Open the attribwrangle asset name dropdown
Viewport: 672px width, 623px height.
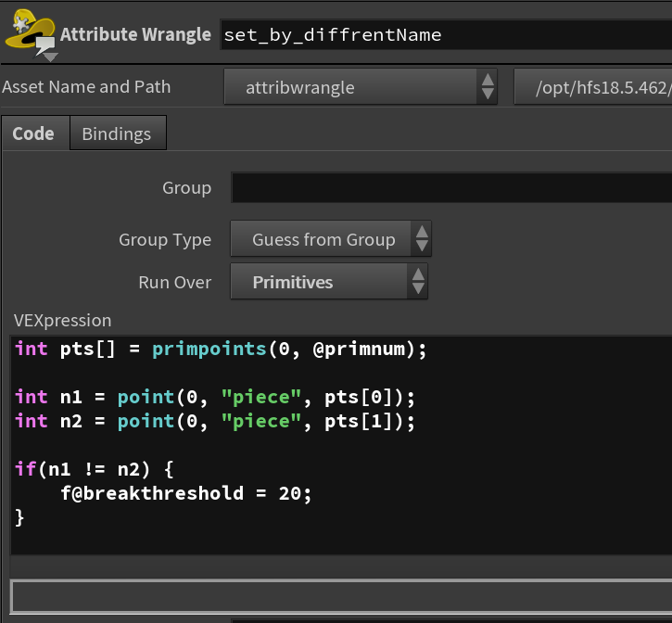pyautogui.click(x=361, y=87)
